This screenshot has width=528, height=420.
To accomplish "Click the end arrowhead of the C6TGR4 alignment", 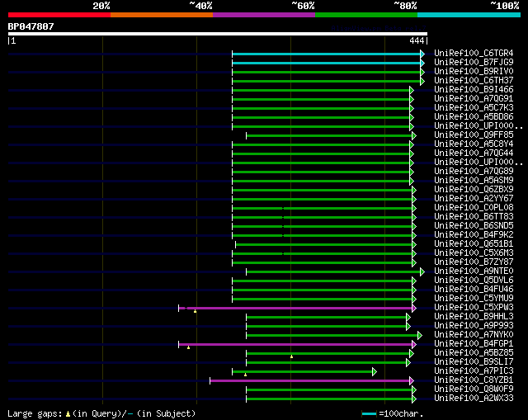I will coord(422,54).
